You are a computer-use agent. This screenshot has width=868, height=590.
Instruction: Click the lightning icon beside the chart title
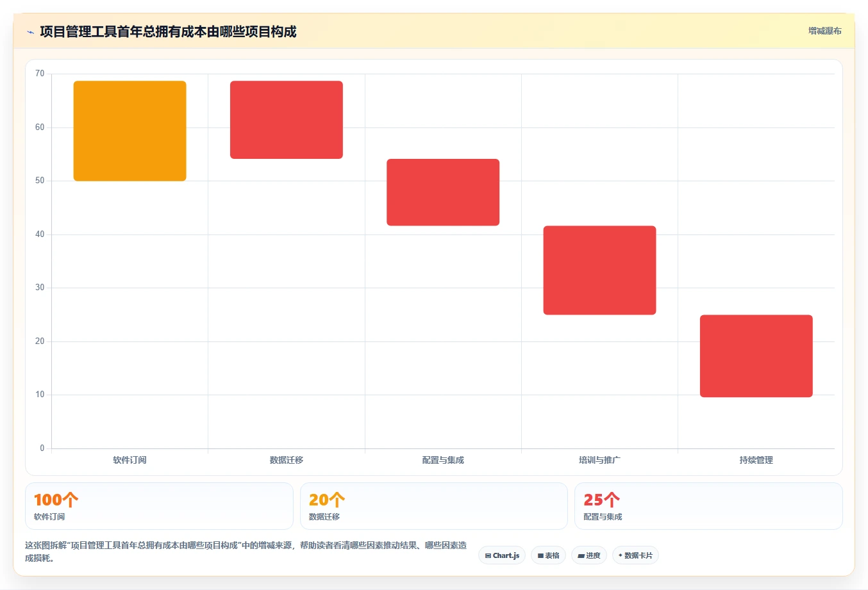click(x=30, y=32)
